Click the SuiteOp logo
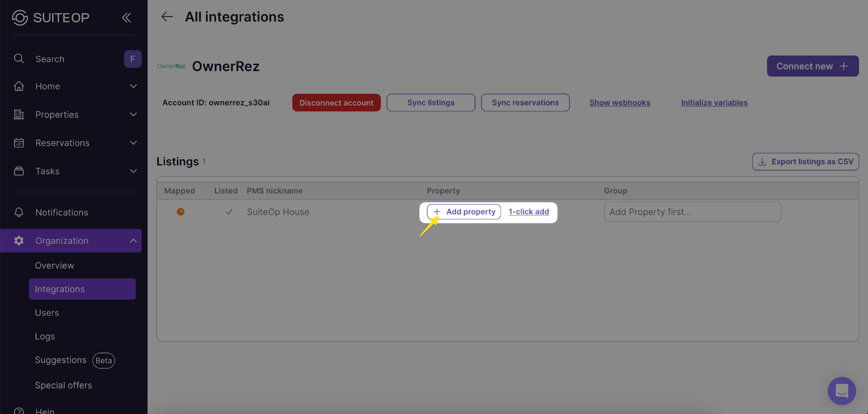 (50, 18)
